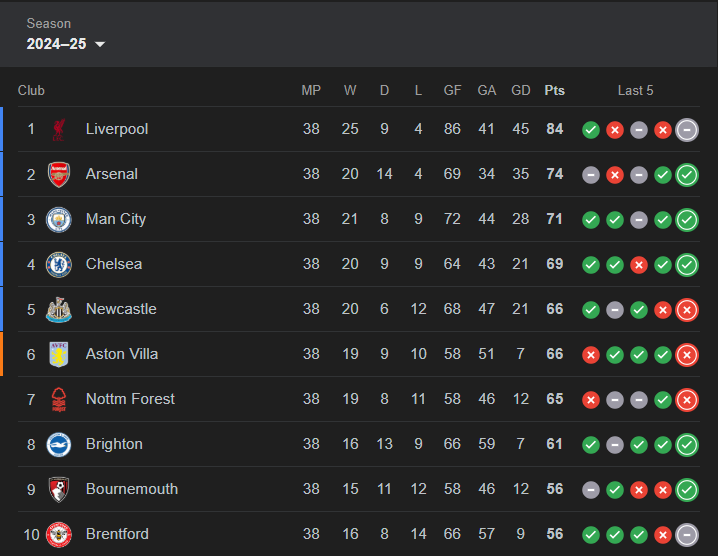The width and height of the screenshot is (718, 556).
Task: Click the dropdown arrow beside 2024–25
Action: tap(100, 44)
